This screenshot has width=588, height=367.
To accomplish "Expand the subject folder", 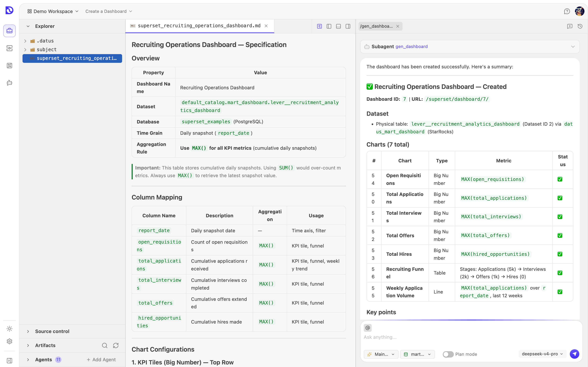I will (x=25, y=50).
